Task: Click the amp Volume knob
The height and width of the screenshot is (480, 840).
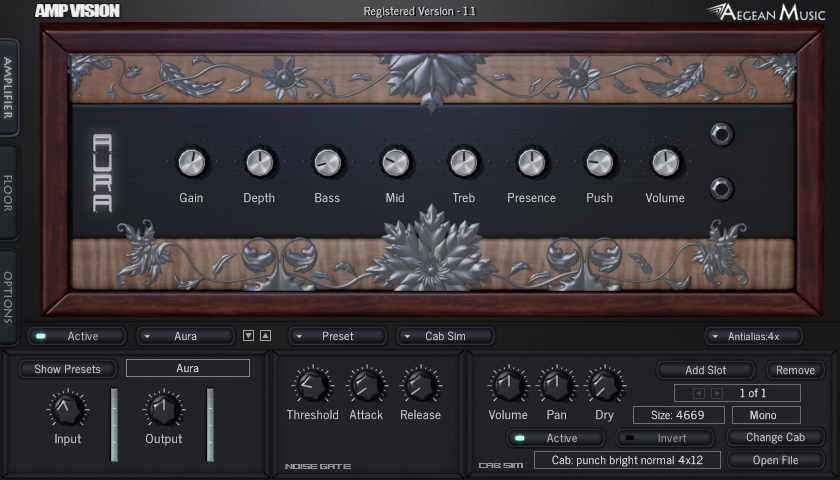Action: pos(665,162)
